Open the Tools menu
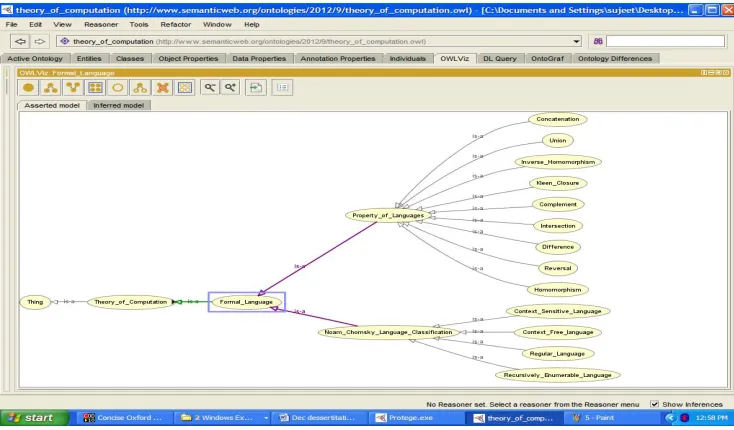734x430 pixels. tap(139, 24)
